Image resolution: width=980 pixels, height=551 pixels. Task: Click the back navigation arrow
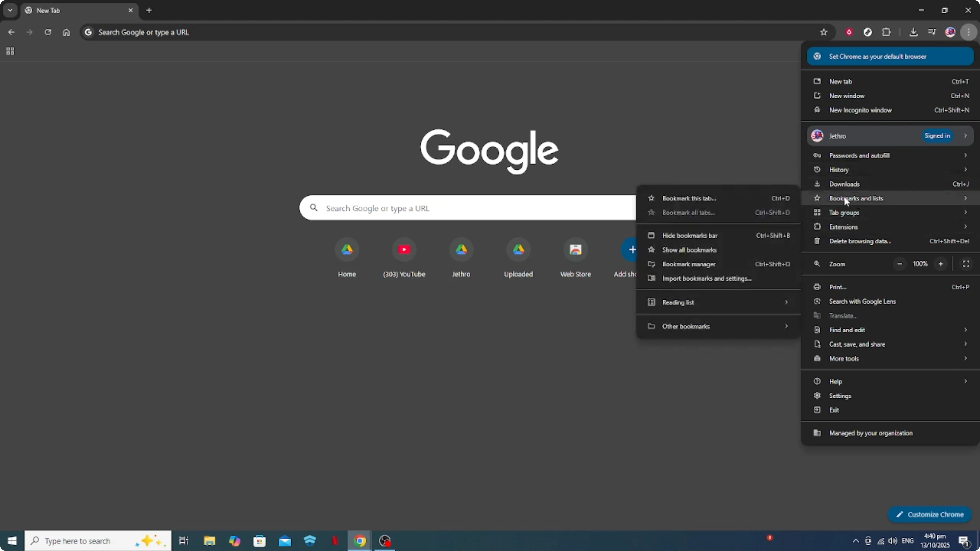pos(11,32)
